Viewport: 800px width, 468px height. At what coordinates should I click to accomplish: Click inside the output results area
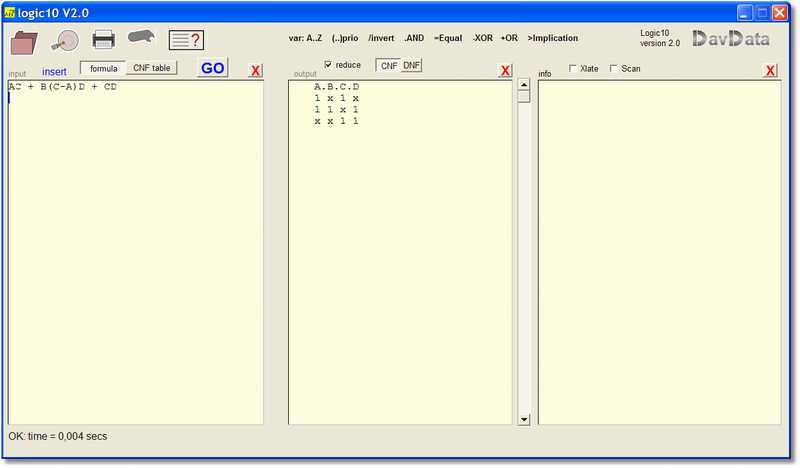point(400,252)
